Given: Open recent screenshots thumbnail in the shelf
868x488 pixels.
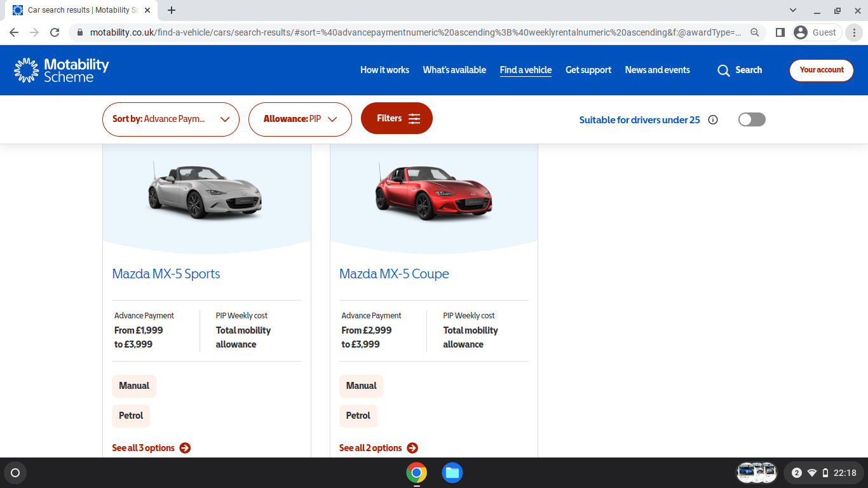Looking at the screenshot, I should [x=757, y=473].
